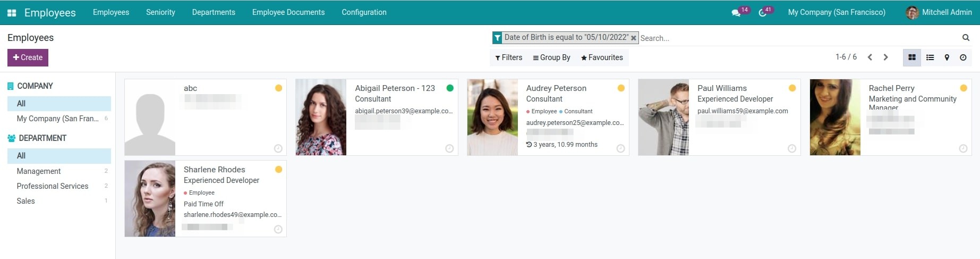The width and height of the screenshot is (980, 259).
Task: Open the Departments menu
Action: point(214,12)
